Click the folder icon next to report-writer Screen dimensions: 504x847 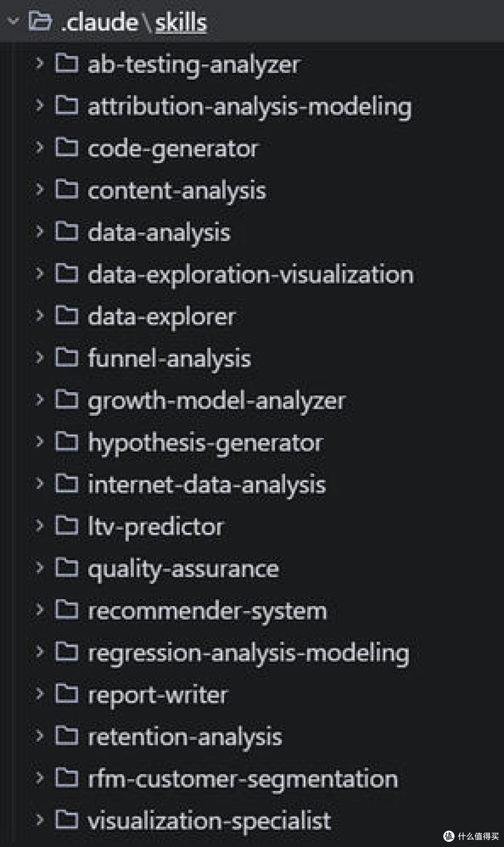click(66, 693)
